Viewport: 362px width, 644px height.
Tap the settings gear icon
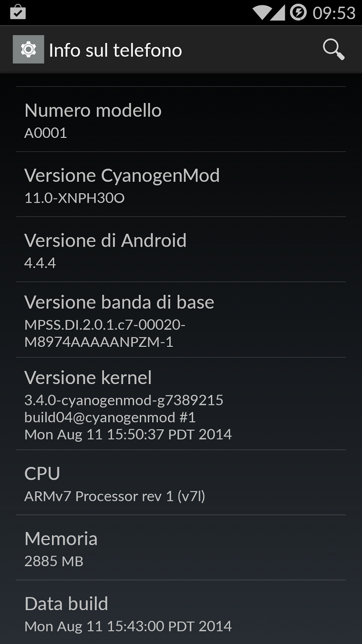(x=28, y=50)
